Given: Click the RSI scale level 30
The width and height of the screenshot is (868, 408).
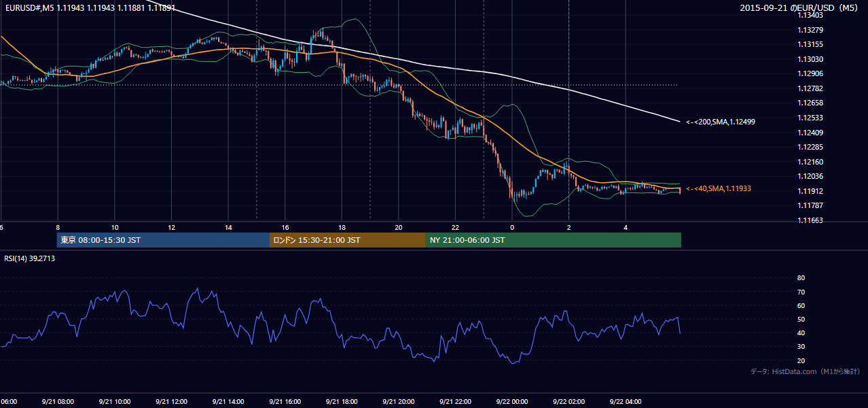Looking at the screenshot, I should tap(801, 347).
